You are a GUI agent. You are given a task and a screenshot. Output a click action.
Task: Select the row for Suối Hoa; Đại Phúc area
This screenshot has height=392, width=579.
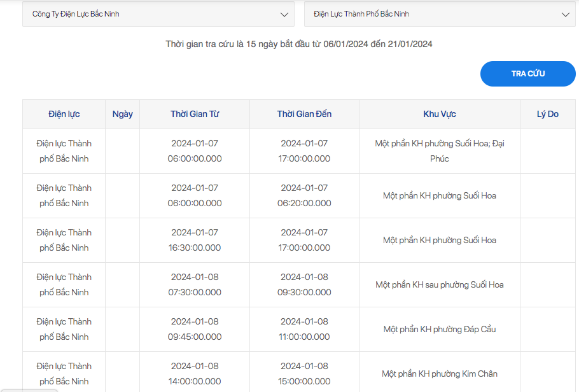[x=299, y=151]
